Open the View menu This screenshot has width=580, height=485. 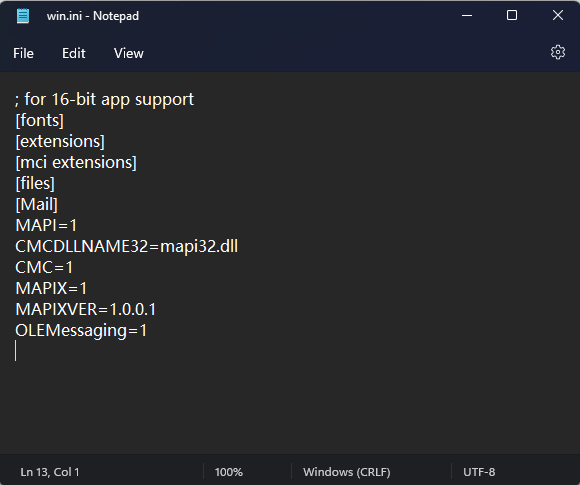[128, 53]
